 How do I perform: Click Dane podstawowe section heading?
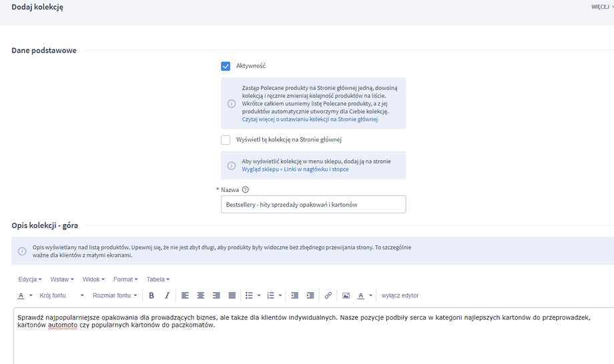[x=44, y=51]
